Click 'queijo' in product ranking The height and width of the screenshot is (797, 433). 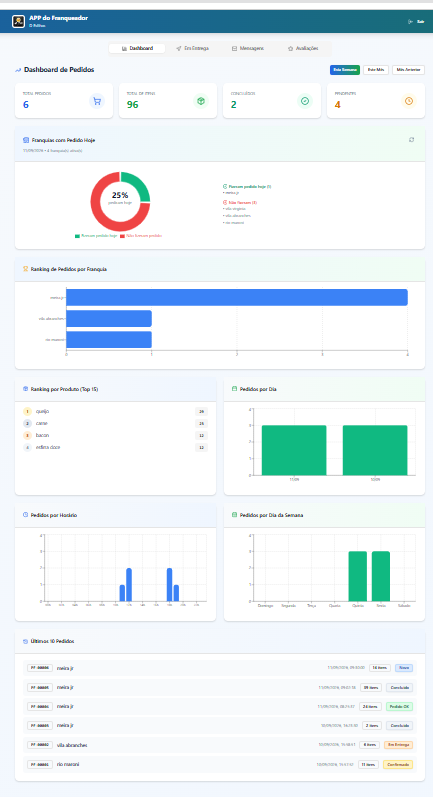42,411
